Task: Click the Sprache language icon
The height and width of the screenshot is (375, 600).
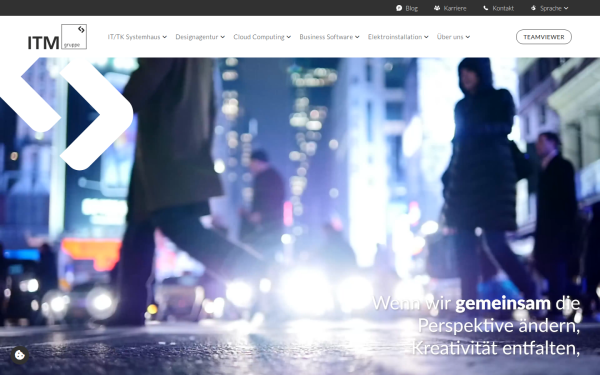Action: (533, 8)
